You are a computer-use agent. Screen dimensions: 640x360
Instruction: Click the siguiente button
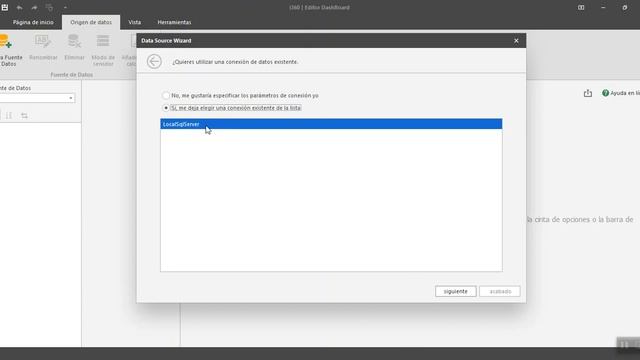[456, 291]
